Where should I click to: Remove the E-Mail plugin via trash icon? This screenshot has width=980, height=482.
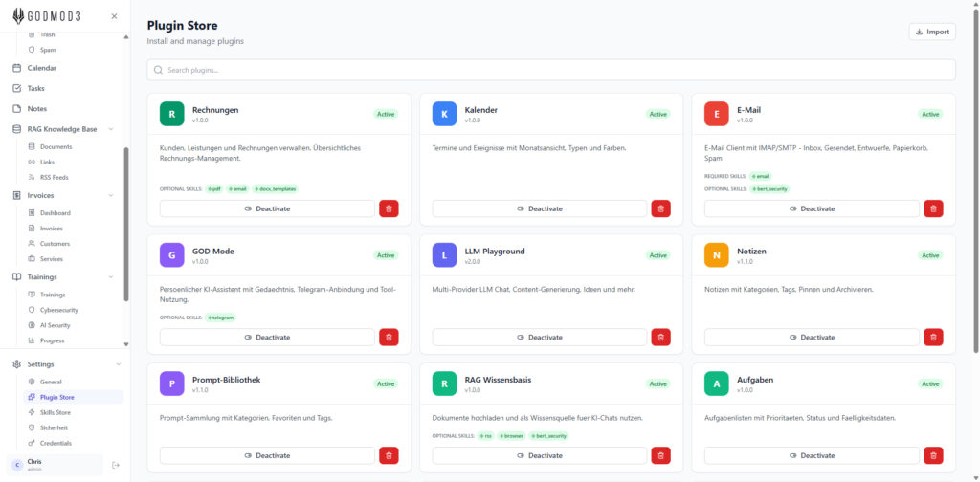[x=933, y=208]
